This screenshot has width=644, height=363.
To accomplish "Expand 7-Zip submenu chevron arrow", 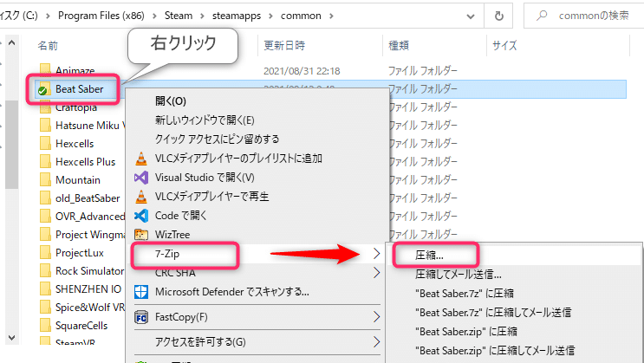I will click(x=377, y=254).
